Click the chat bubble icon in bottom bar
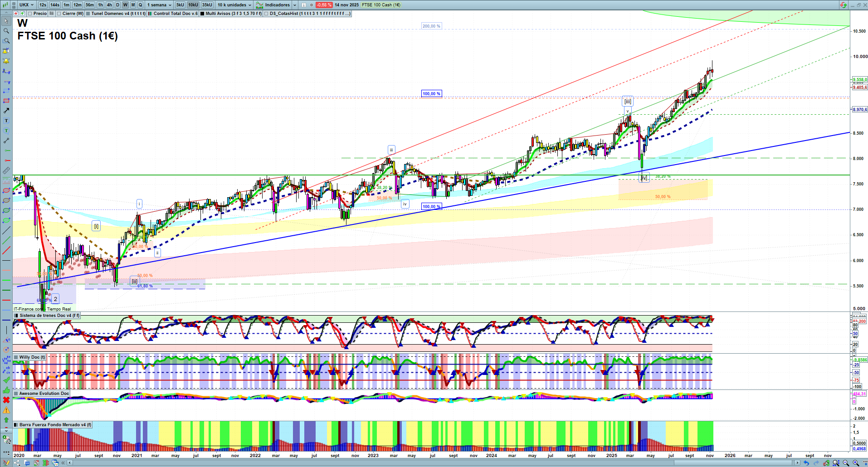The height and width of the screenshot is (467, 868). pyautogui.click(x=27, y=463)
